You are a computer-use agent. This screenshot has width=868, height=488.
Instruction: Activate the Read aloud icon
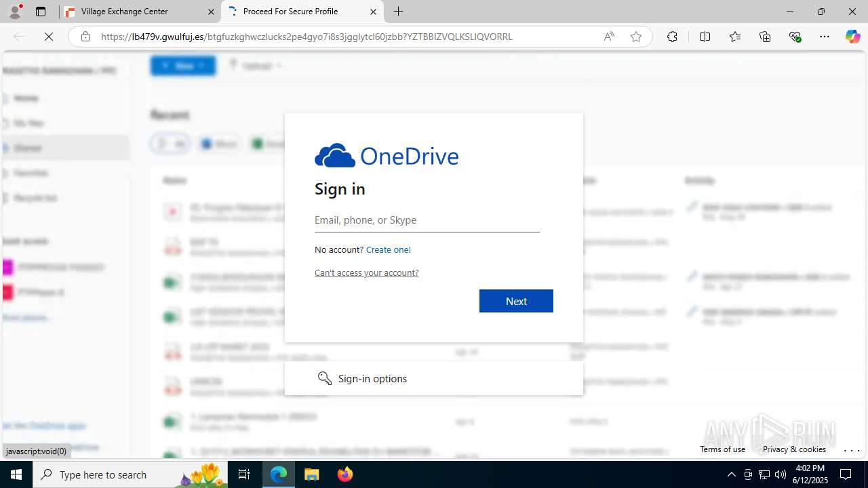tap(609, 37)
